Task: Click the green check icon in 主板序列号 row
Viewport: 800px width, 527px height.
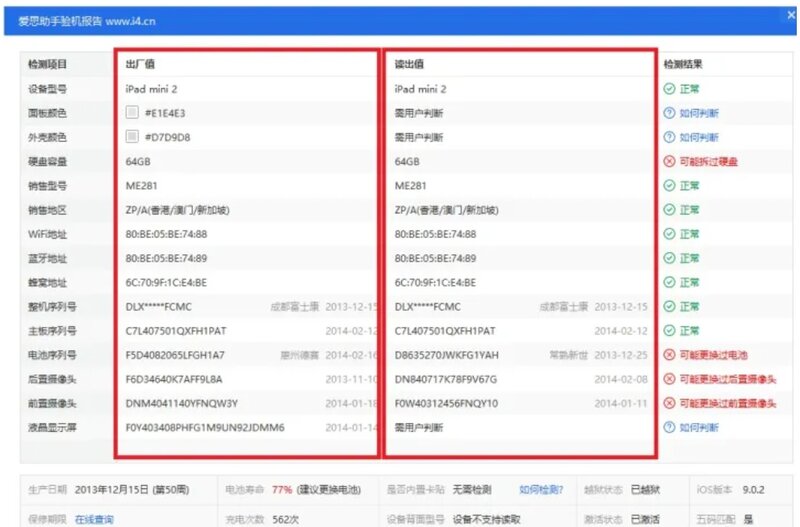Action: [669, 331]
